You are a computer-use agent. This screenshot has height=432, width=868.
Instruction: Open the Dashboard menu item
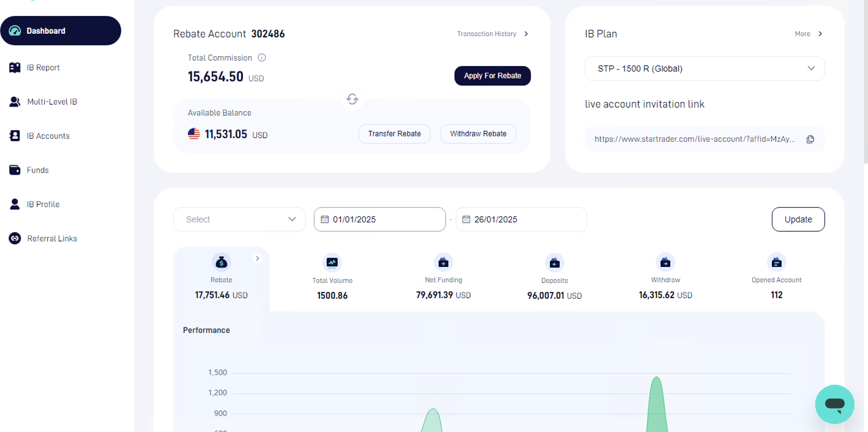tap(61, 31)
